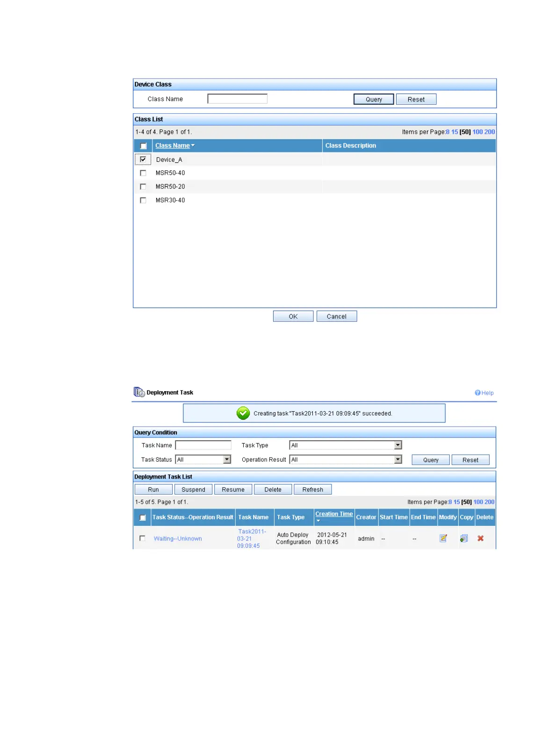Screen dimensions: 557x756
Task: Open the Task Status dropdown
Action: (x=203, y=459)
